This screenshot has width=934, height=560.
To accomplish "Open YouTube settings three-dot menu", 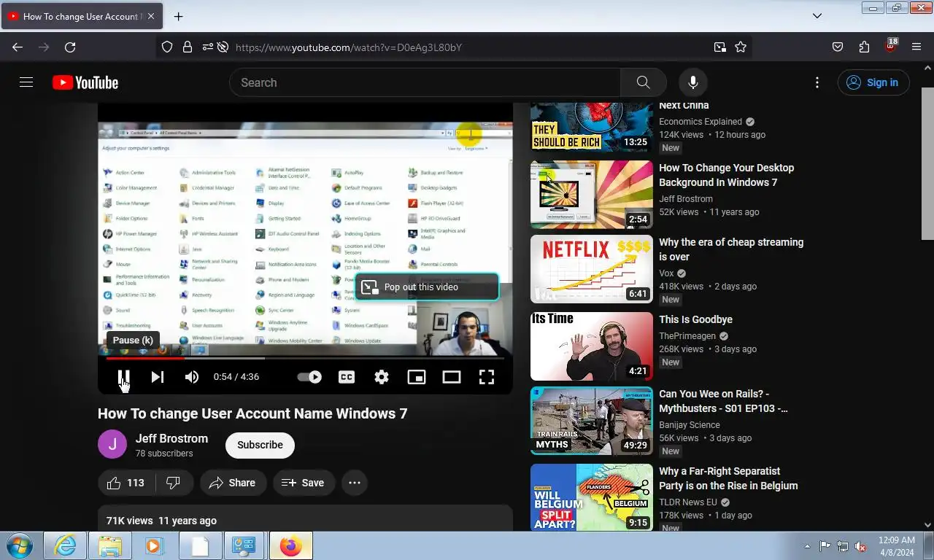I will pos(817,82).
